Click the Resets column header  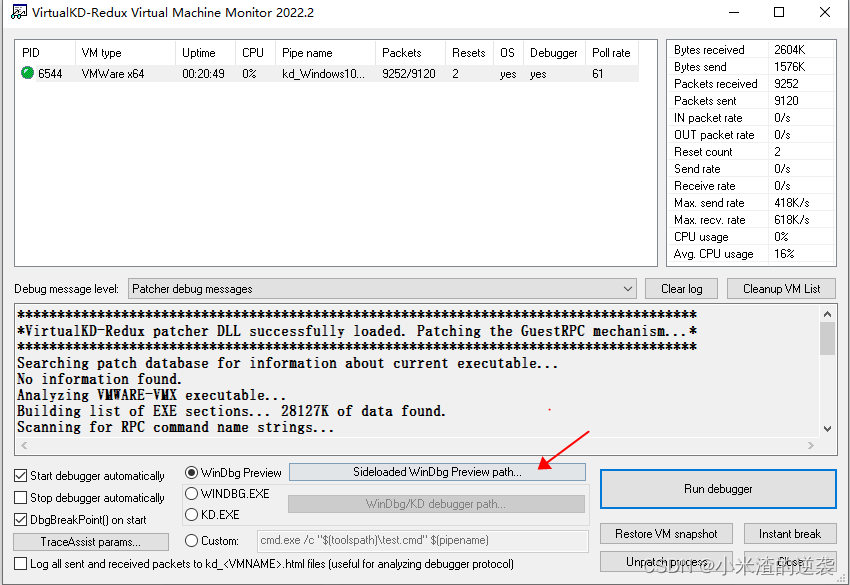click(x=469, y=53)
